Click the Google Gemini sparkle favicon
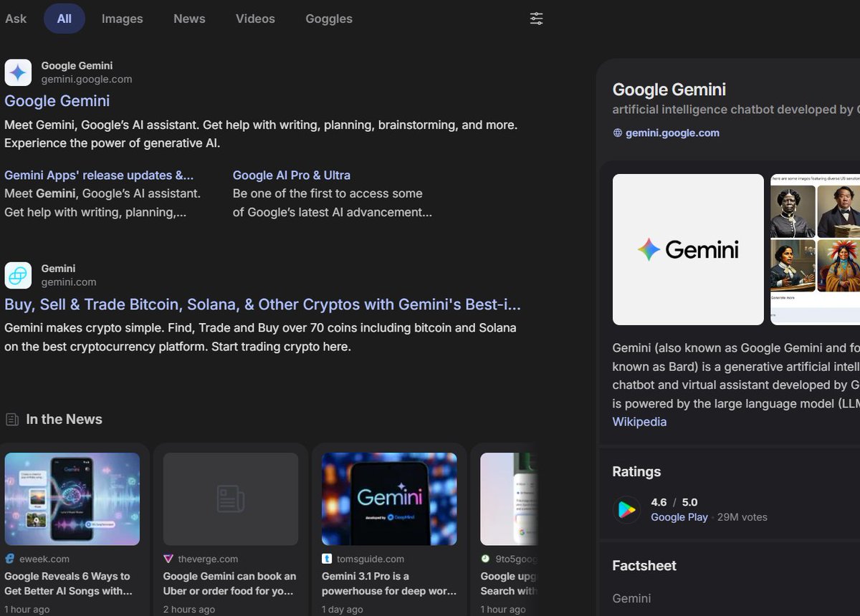This screenshot has width=860, height=616. pos(18,72)
